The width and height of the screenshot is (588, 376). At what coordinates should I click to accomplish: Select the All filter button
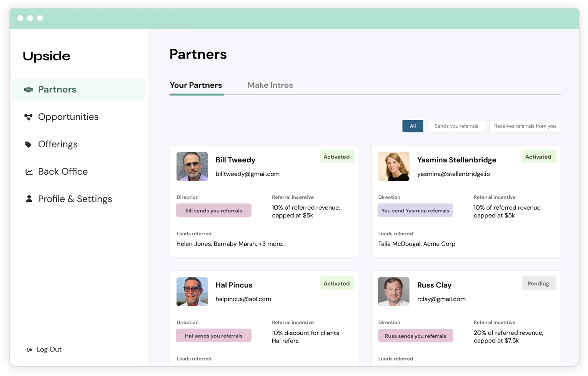tap(413, 126)
